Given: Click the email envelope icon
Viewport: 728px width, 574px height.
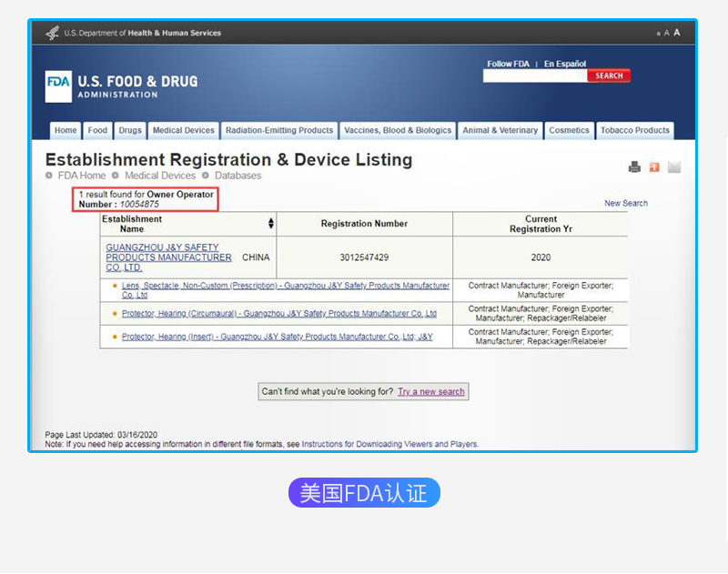Looking at the screenshot, I should tap(674, 166).
